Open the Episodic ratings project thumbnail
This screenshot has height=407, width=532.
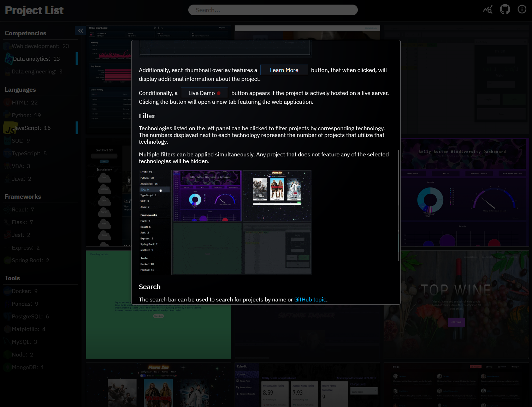[307, 385]
